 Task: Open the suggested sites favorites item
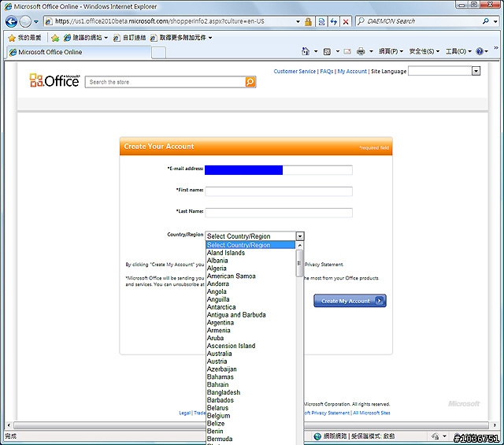(x=85, y=38)
